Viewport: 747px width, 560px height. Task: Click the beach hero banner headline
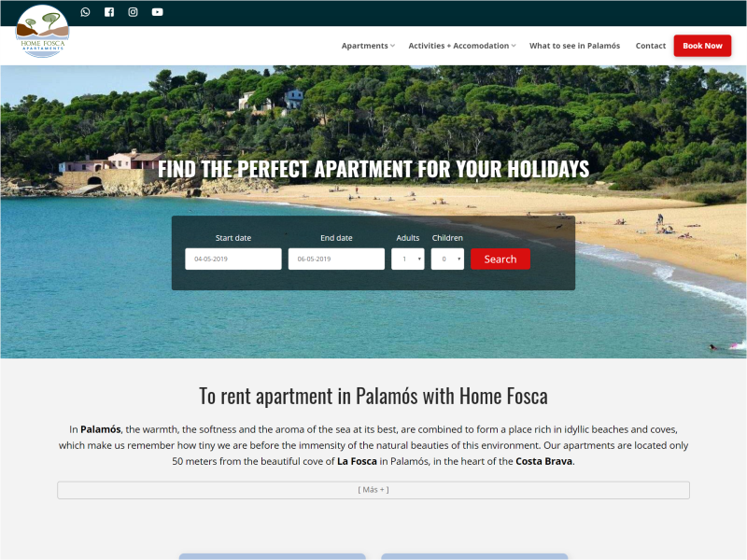coord(373,169)
